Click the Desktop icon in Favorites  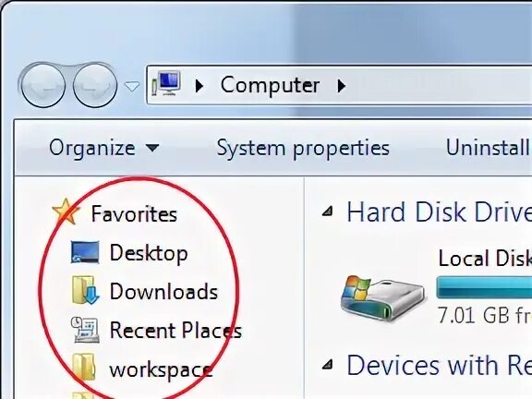coord(85,252)
